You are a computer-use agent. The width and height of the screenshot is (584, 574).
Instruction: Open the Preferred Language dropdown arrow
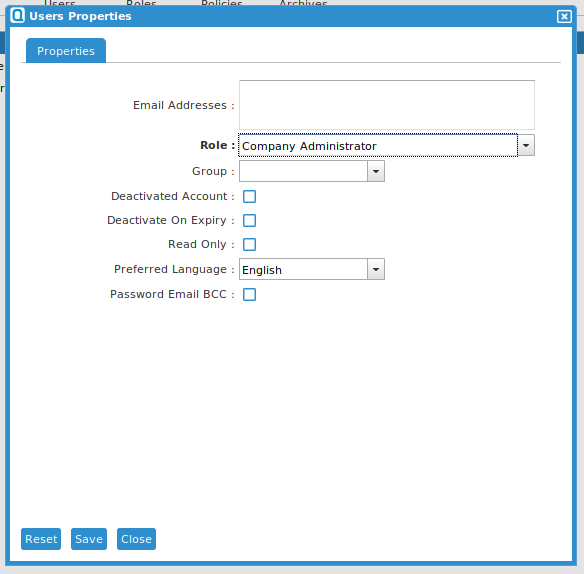click(376, 269)
